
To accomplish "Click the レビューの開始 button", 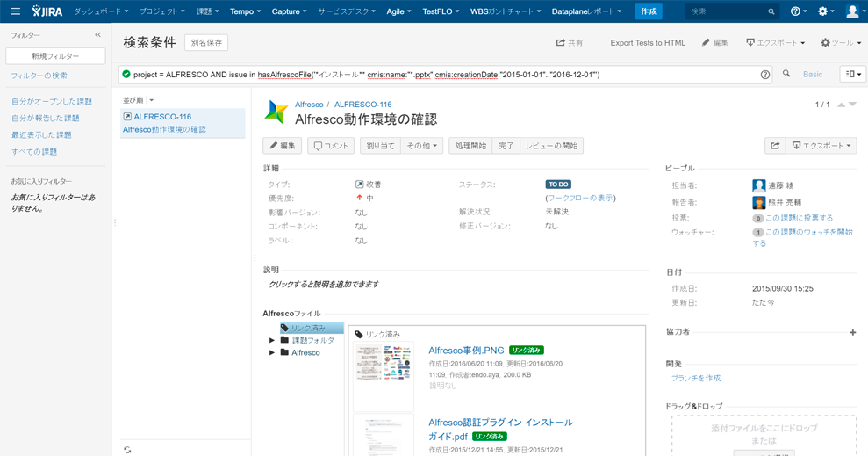I will click(x=551, y=146).
